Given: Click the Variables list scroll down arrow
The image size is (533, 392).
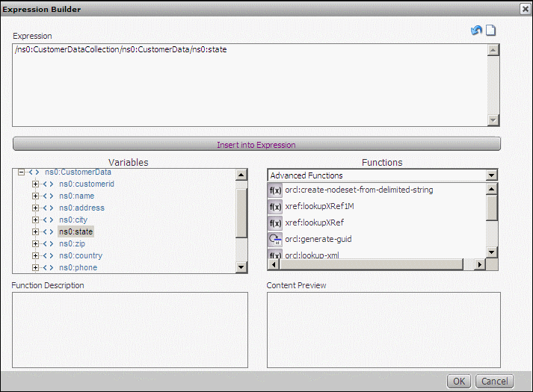Looking at the screenshot, I should tap(241, 267).
